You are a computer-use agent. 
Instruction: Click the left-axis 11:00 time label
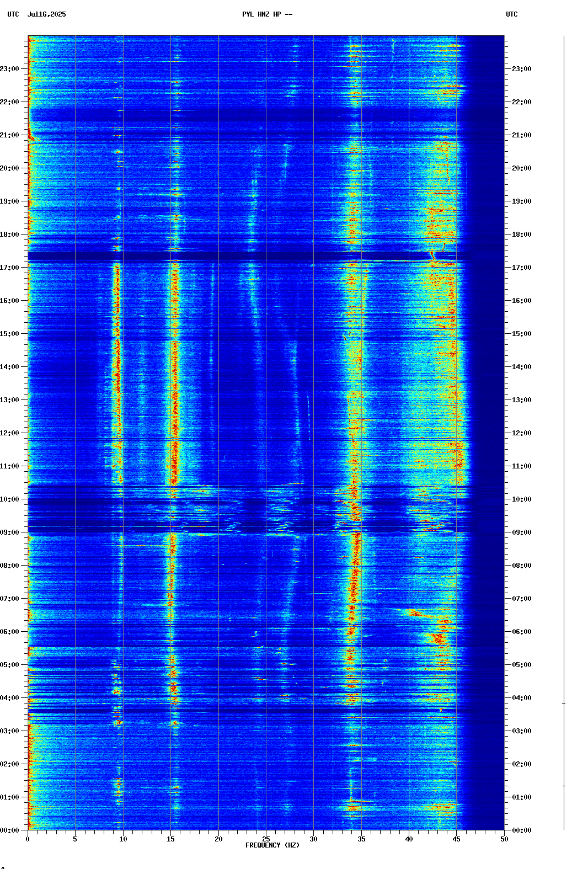9,466
